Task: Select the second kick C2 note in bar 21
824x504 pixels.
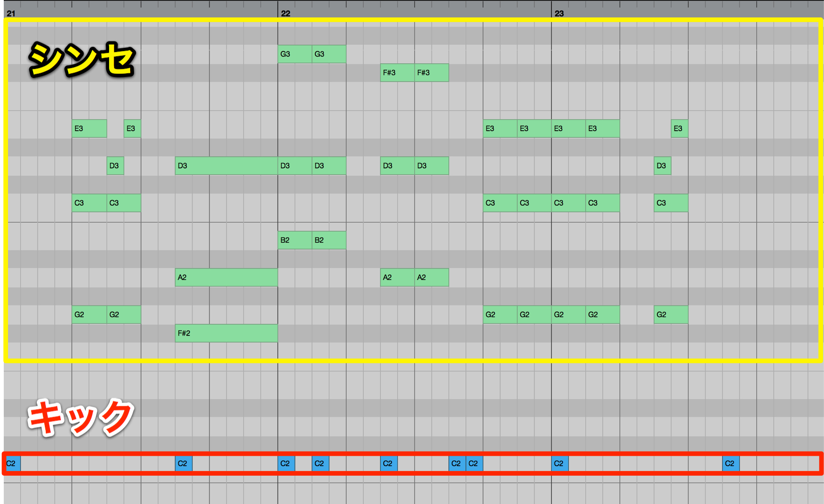Action: coord(184,463)
